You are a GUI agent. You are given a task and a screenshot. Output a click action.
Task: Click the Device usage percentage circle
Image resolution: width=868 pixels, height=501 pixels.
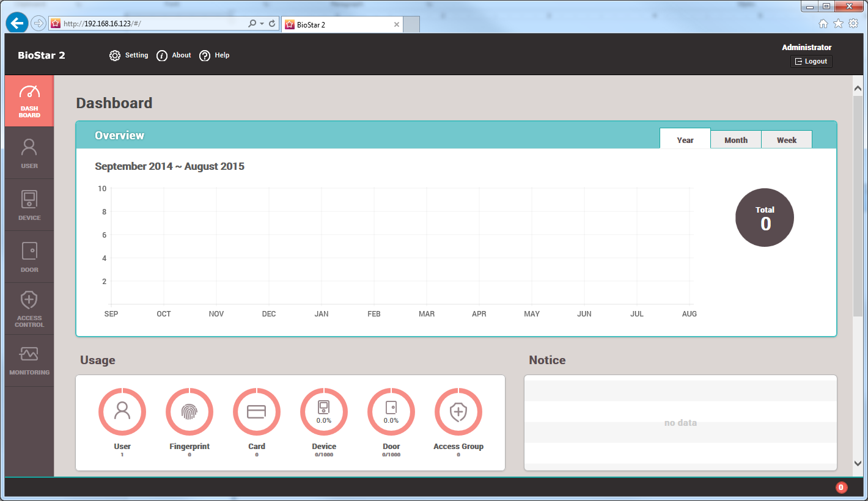pos(324,412)
